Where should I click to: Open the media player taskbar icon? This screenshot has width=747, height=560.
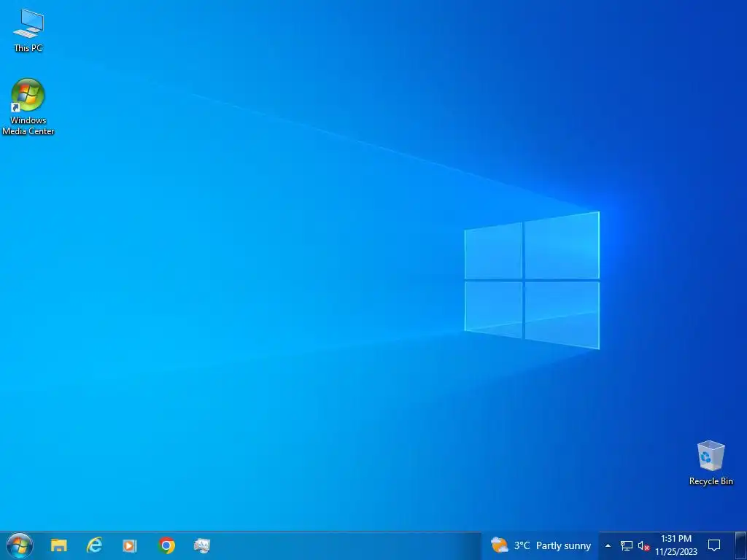(130, 545)
